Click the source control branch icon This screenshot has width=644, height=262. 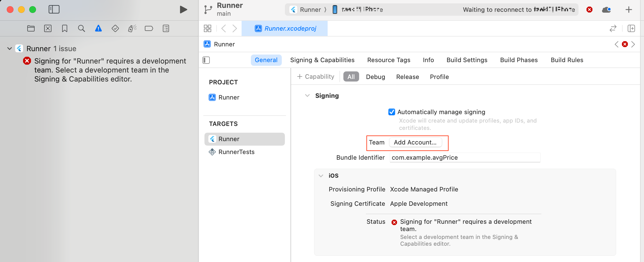[x=208, y=10]
